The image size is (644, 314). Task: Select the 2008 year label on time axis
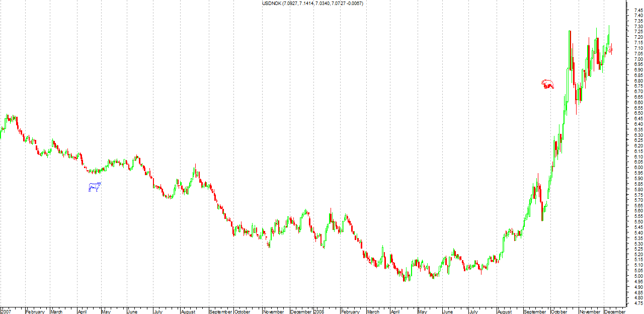[319, 311]
